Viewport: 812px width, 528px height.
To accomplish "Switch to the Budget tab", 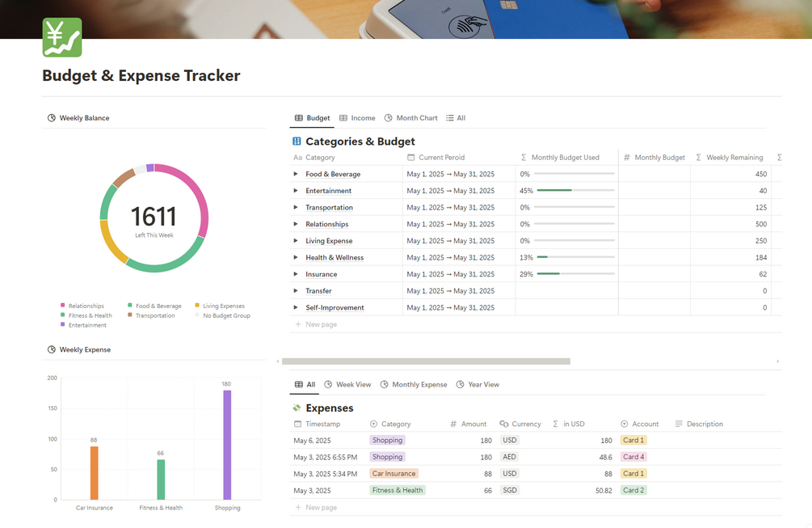I will (312, 118).
